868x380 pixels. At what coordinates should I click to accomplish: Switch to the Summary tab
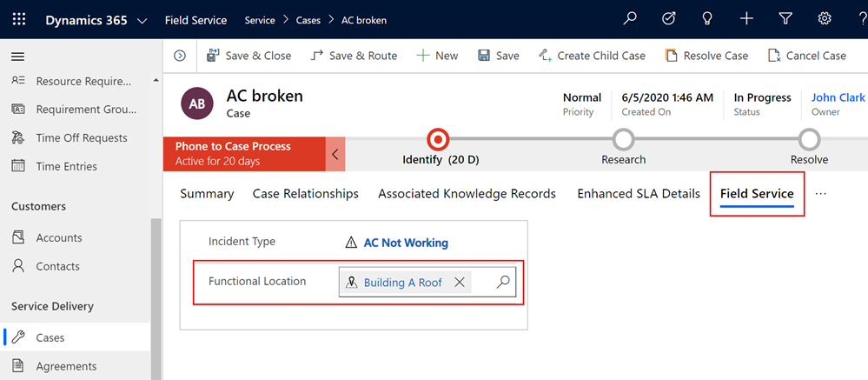click(207, 194)
